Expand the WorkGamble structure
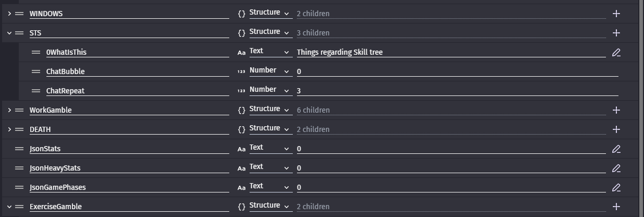The width and height of the screenshot is (644, 217). 9,110
